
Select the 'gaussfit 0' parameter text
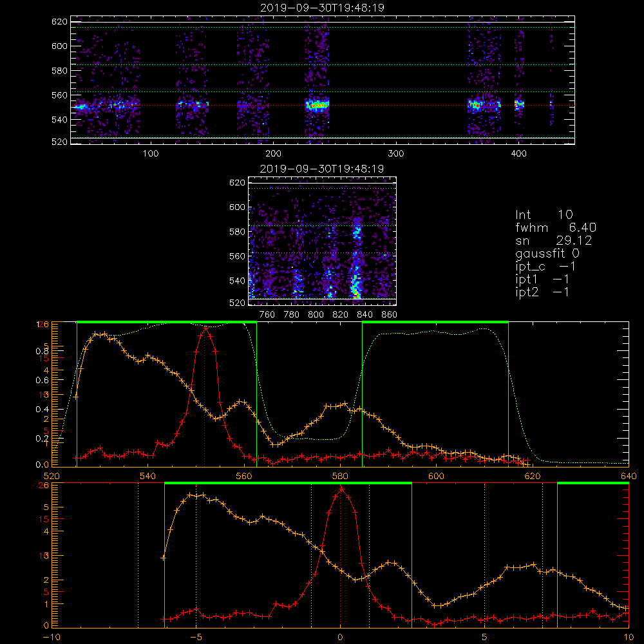[547, 254]
